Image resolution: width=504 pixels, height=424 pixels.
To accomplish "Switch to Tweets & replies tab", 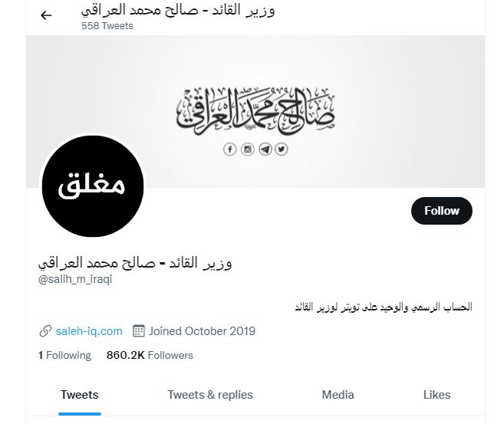I will 210,395.
